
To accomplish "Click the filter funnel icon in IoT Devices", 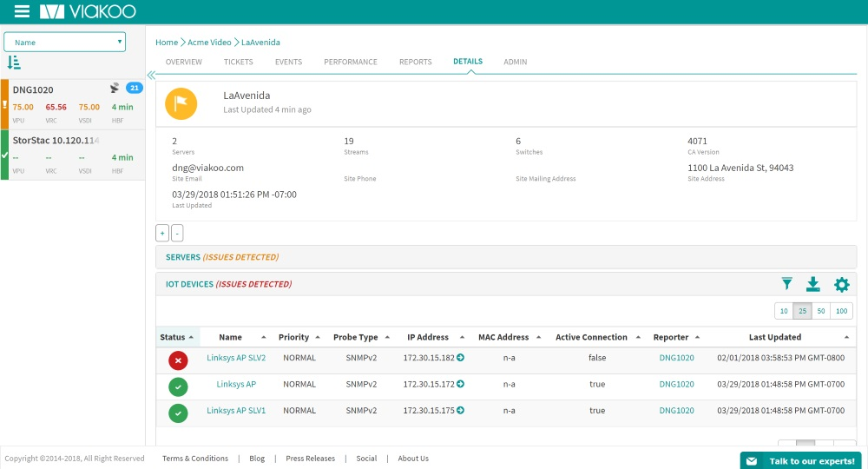I will tap(786, 284).
